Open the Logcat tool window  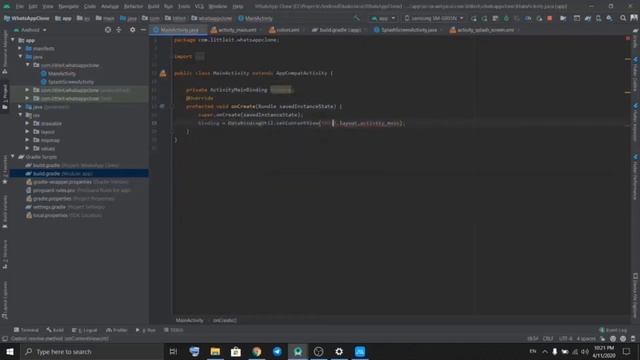[x=85, y=330]
